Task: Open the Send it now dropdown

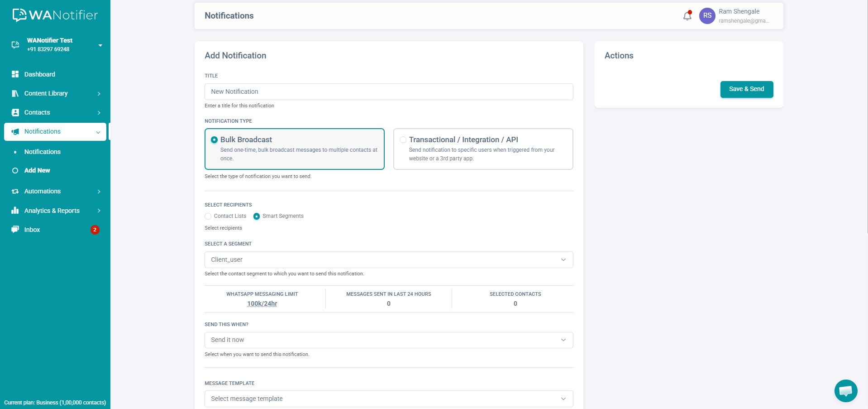Action: (388, 340)
